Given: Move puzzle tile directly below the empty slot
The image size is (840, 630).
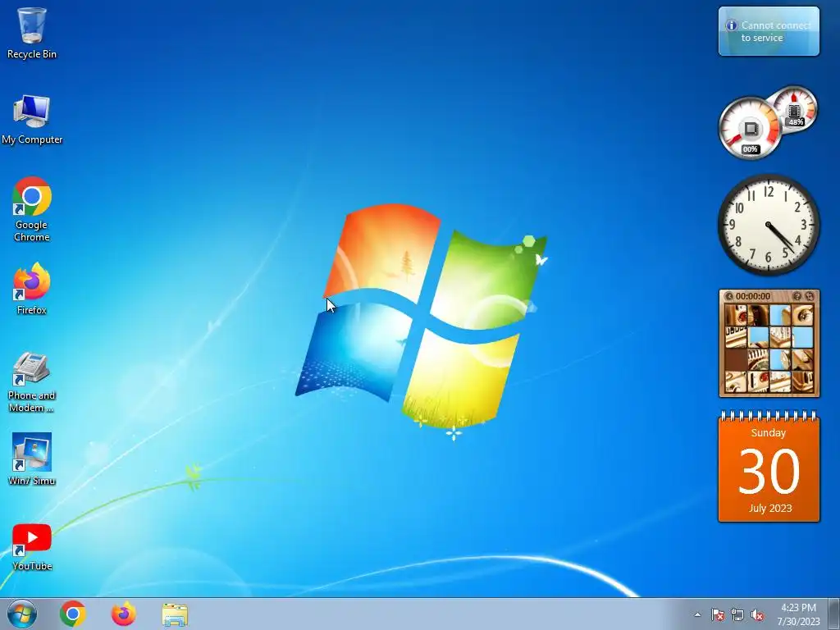Looking at the screenshot, I should pos(736,381).
